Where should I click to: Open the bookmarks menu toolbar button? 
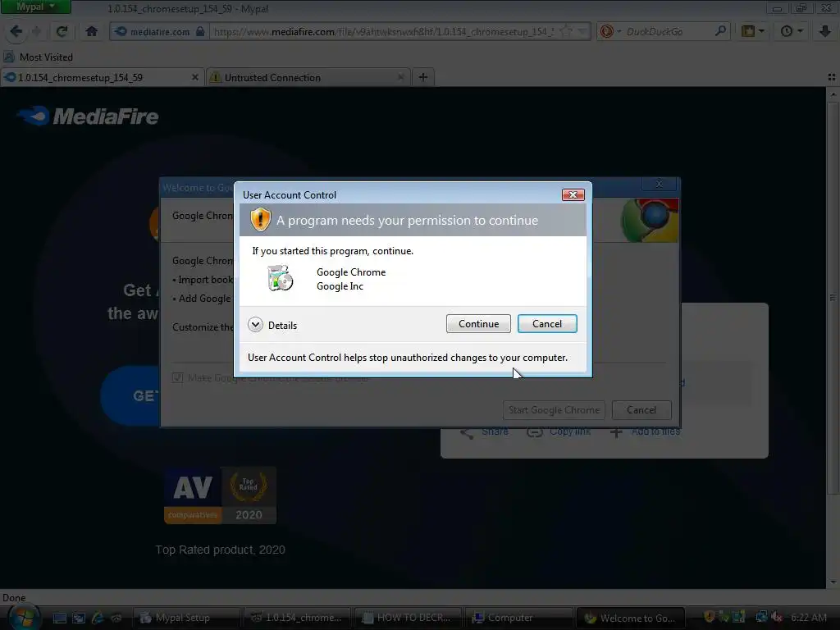tap(753, 32)
